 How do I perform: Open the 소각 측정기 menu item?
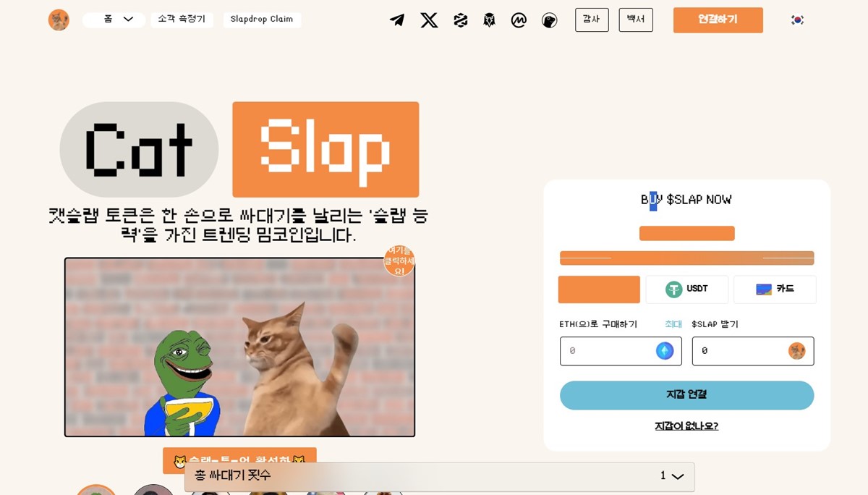click(182, 20)
